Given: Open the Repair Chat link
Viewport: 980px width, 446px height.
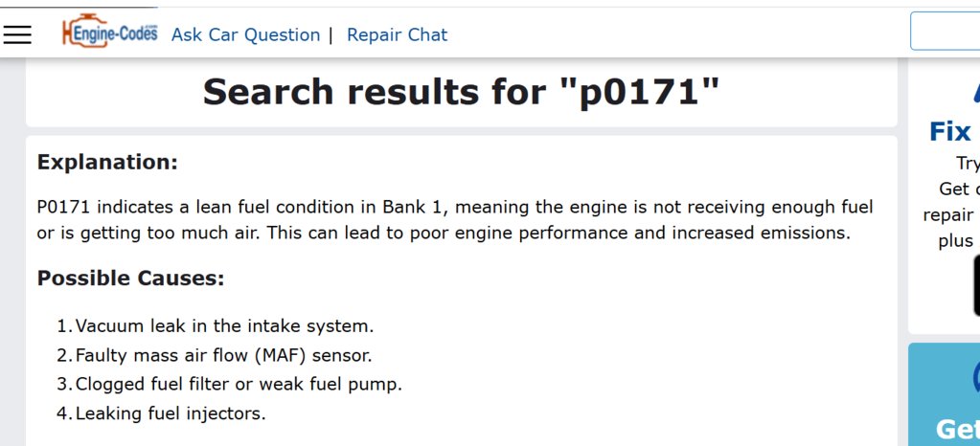Looking at the screenshot, I should 397,35.
